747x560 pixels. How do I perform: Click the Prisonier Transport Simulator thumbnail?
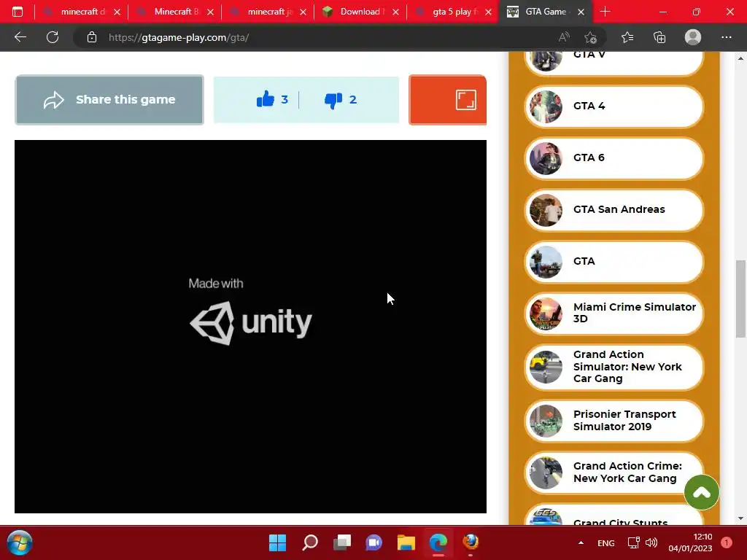546,421
